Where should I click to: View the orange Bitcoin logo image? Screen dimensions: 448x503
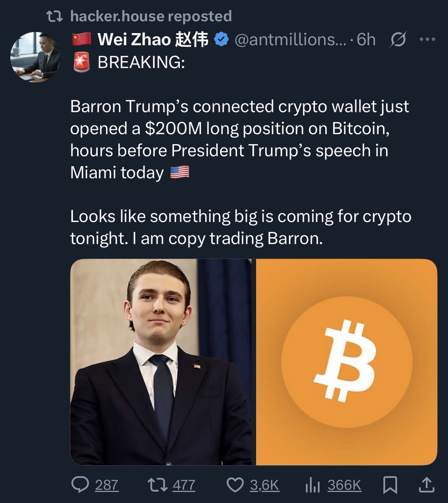point(347,362)
